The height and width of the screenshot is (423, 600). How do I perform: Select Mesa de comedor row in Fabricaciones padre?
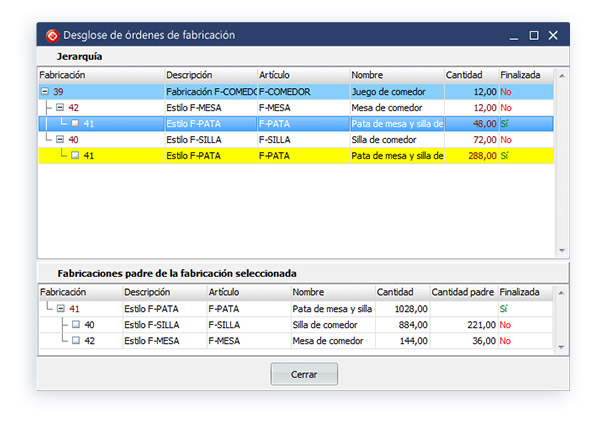point(330,341)
